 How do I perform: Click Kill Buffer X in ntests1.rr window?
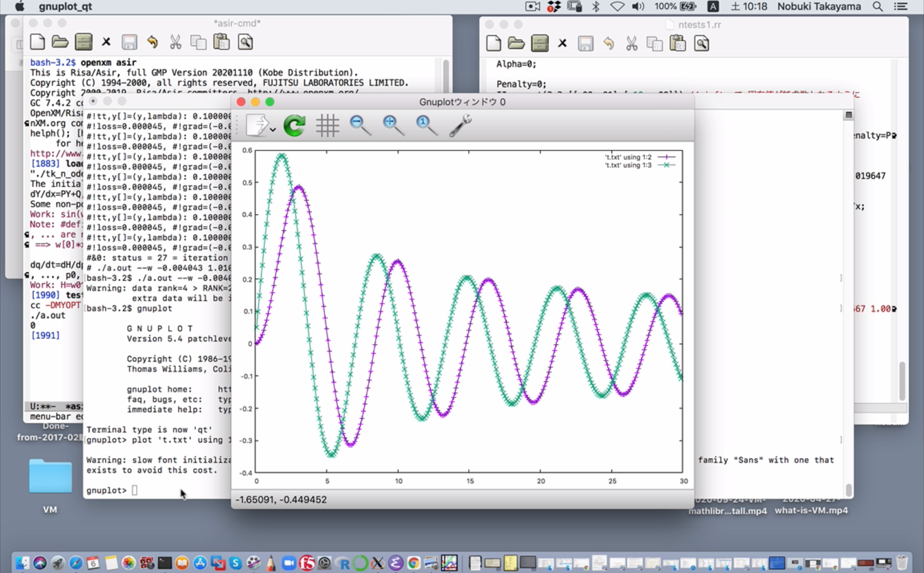click(x=562, y=43)
